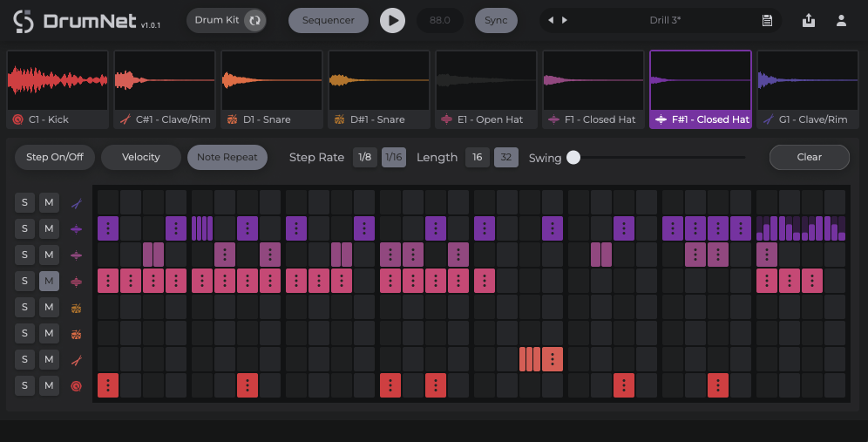This screenshot has width=868, height=442.
Task: Click the hi-hat icon on the muted row
Action: point(77,282)
